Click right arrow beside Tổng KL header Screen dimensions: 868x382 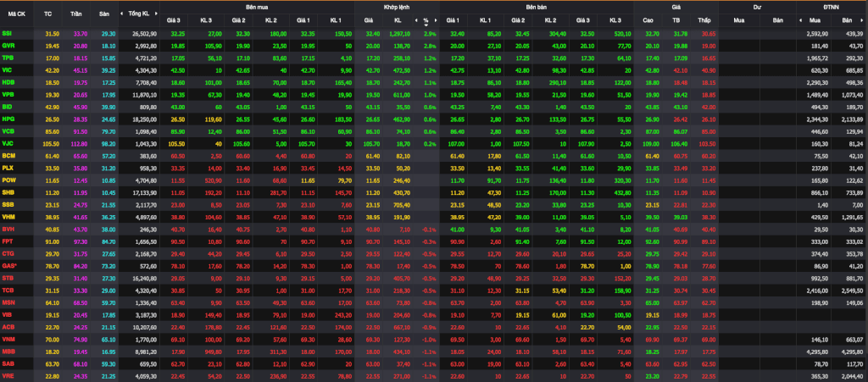[156, 13]
